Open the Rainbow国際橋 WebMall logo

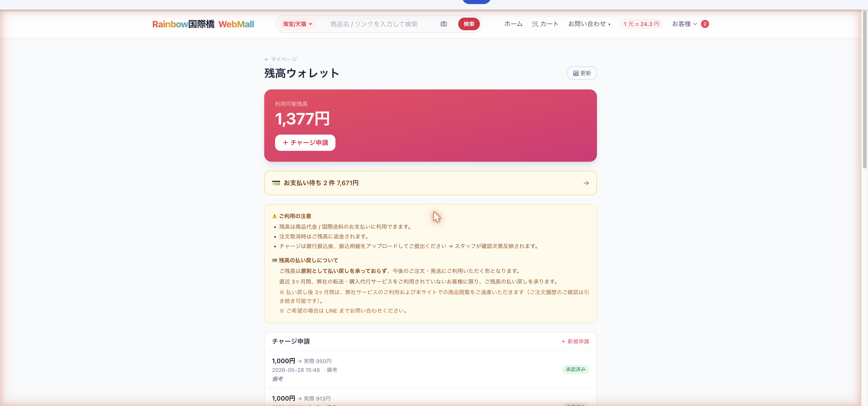click(203, 24)
